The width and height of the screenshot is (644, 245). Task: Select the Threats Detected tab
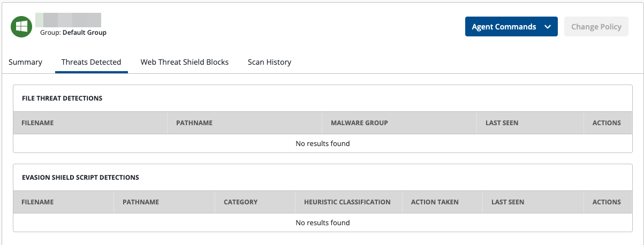click(91, 62)
